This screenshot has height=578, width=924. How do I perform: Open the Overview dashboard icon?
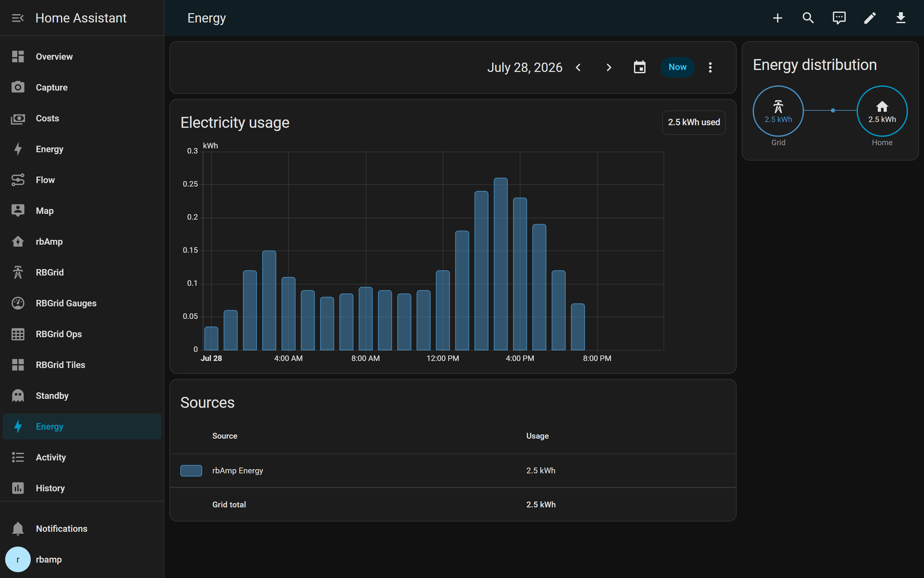18,56
